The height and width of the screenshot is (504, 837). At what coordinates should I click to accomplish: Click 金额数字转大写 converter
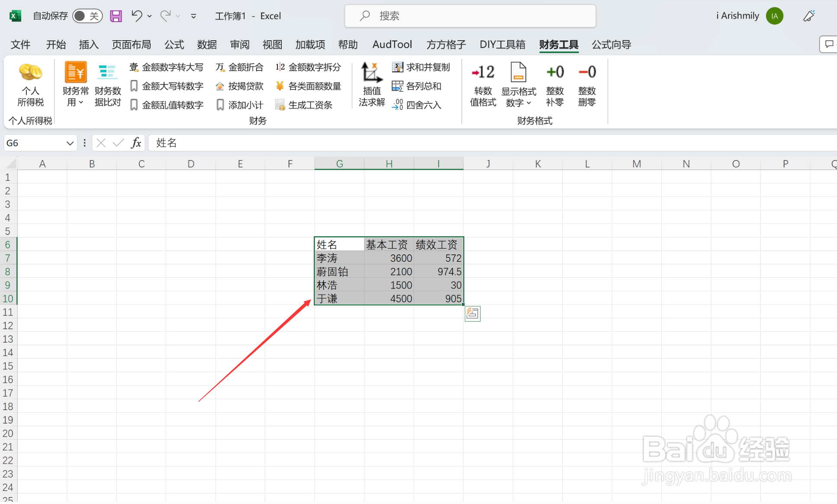point(167,67)
